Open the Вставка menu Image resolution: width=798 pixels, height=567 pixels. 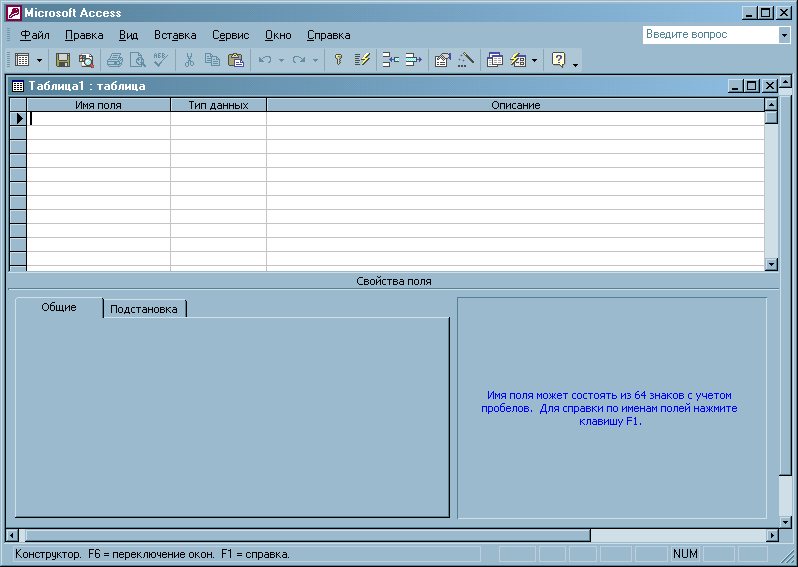[x=175, y=35]
